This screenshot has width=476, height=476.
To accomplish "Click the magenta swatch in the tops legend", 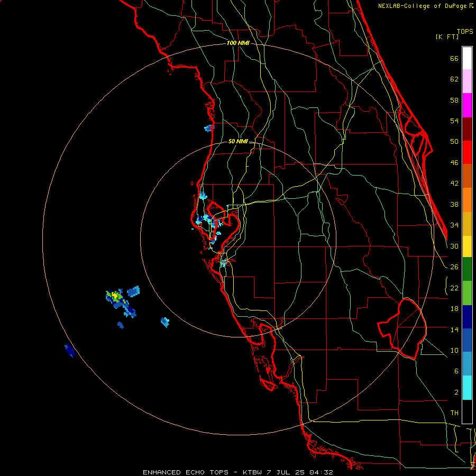I will tap(467, 105).
